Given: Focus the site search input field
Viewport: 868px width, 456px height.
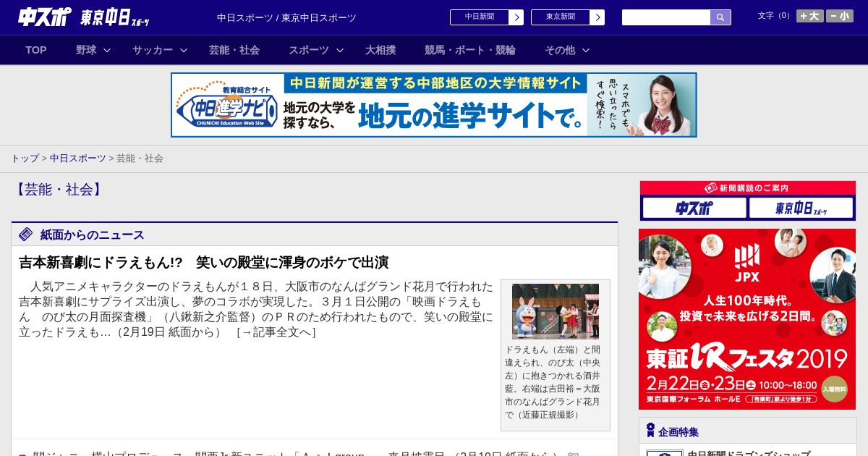Looking at the screenshot, I should point(666,17).
